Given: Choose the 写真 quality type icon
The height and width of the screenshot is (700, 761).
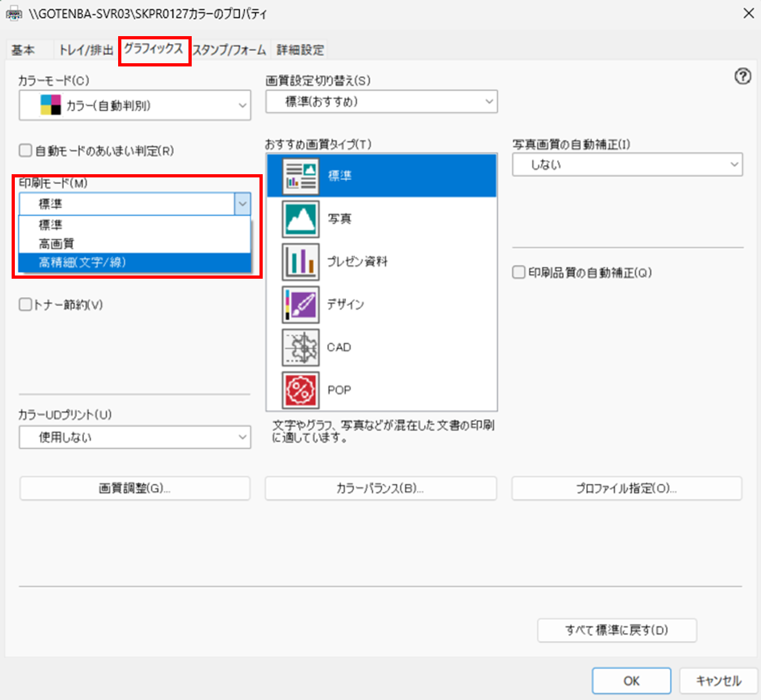Looking at the screenshot, I should (301, 219).
